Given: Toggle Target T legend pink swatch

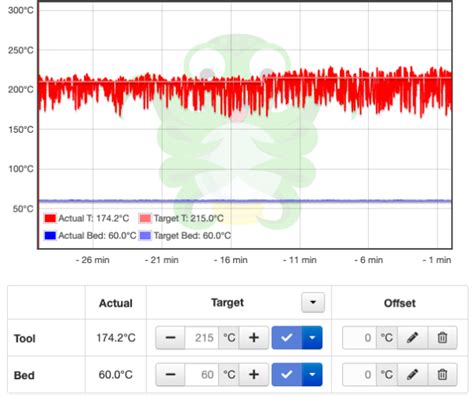Looking at the screenshot, I should pos(145,218).
